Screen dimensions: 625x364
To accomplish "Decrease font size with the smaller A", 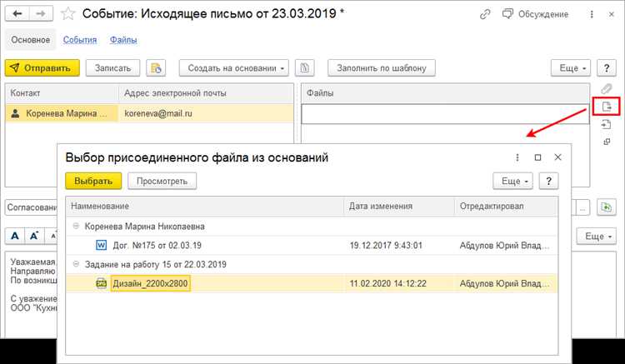I will click(34, 236).
